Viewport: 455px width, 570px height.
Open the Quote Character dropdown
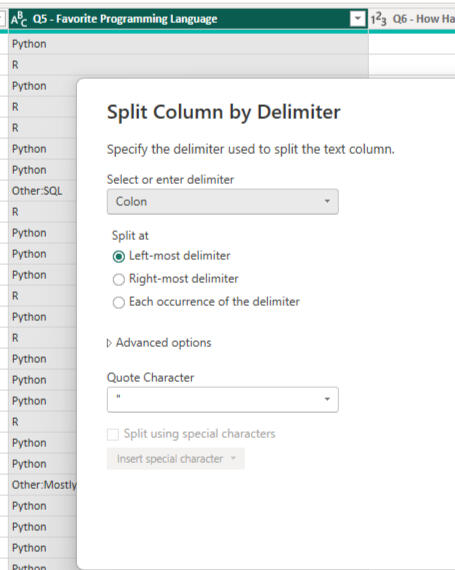(x=223, y=400)
